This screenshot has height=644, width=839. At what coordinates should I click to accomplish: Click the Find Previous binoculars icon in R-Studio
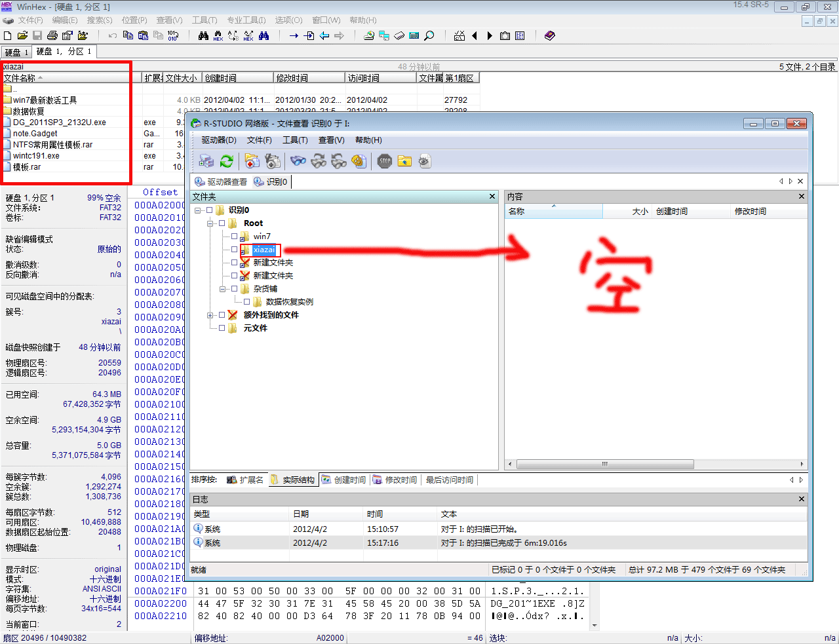(x=339, y=161)
